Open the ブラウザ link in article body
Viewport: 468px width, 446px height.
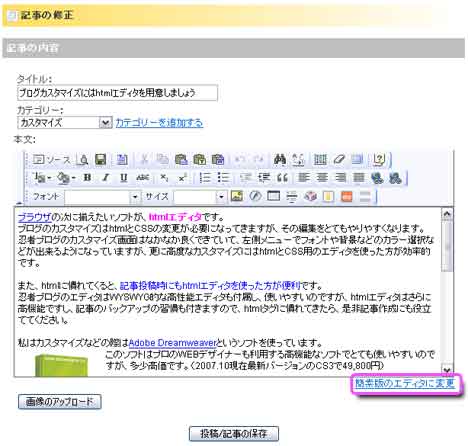tap(35, 217)
